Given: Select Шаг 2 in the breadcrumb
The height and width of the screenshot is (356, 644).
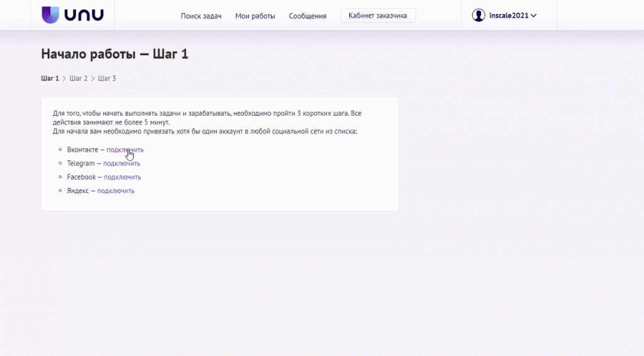Looking at the screenshot, I should [x=79, y=79].
